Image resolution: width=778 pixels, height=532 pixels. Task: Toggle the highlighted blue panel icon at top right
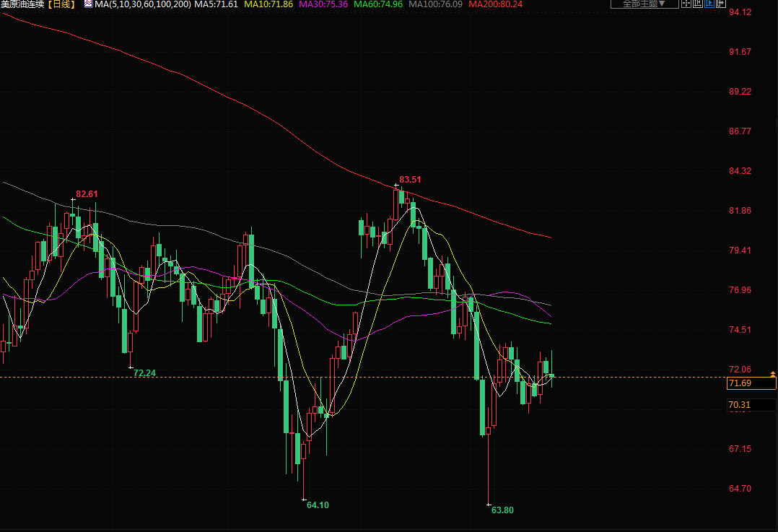pos(710,4)
